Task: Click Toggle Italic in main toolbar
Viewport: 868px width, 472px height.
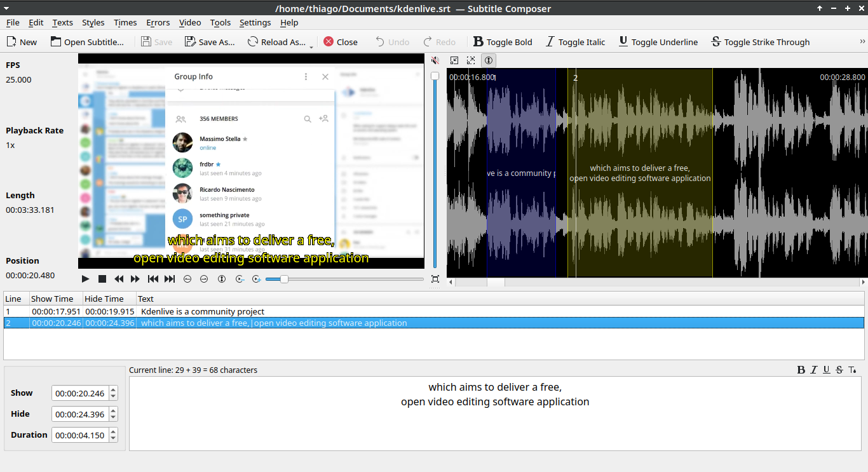Action: tap(575, 42)
